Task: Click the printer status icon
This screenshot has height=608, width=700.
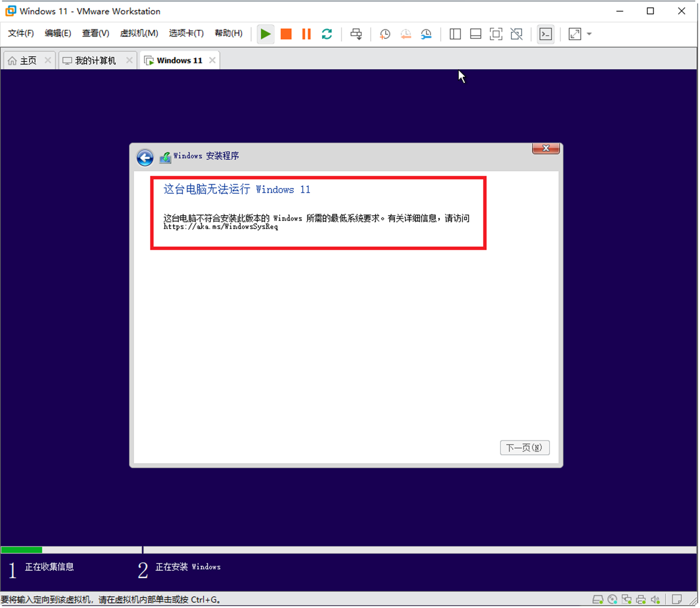Action: (641, 600)
